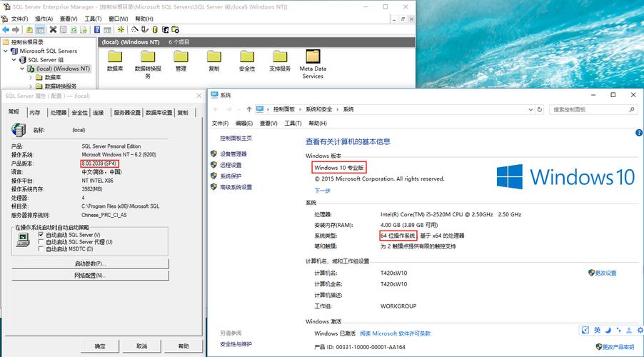Open the 管理 folder in right pane
644x357 pixels.
click(x=181, y=61)
